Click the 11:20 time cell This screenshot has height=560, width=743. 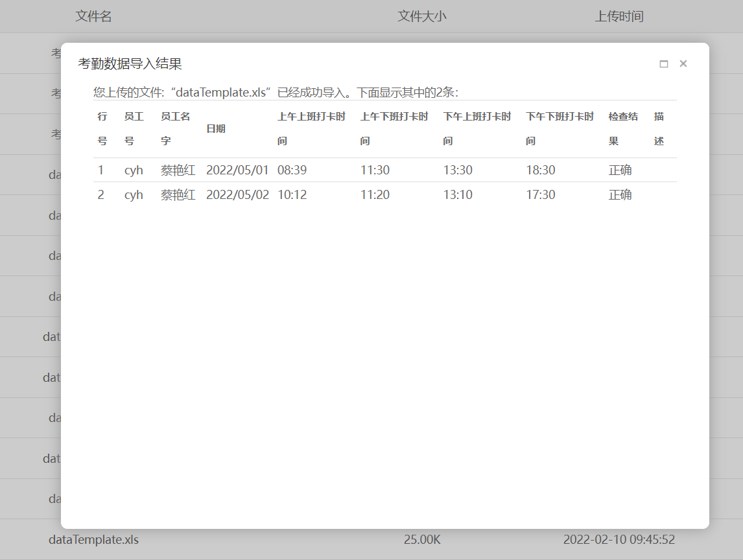(x=375, y=194)
